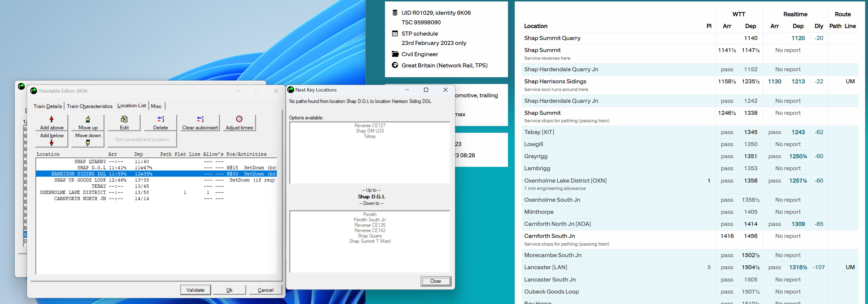868x304 pixels.
Task: Click realtime departure 1309 at Carnforth North Jn
Action: click(798, 224)
